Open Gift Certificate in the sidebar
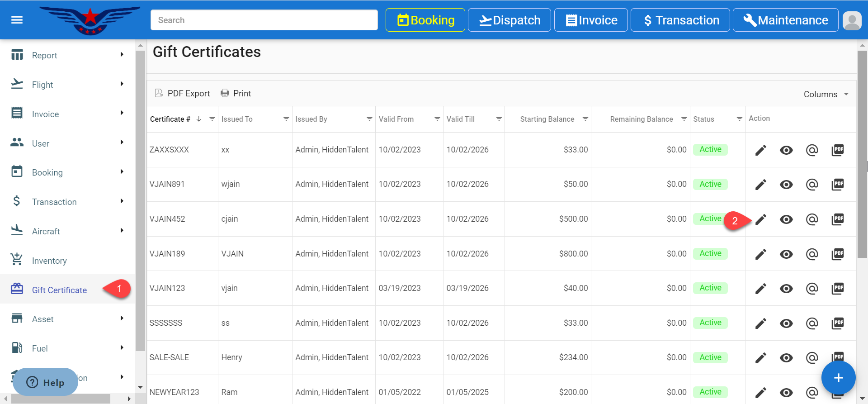The width and height of the screenshot is (868, 404). coord(59,290)
